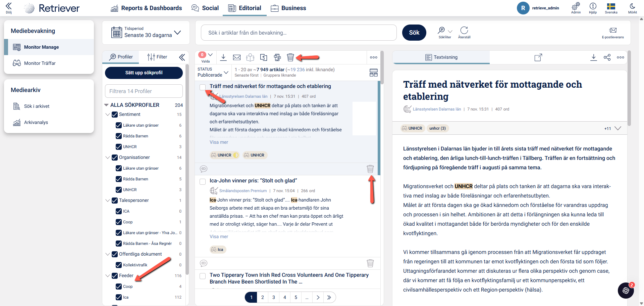
Task: Uncheck the Organisationer group checkbox
Action: click(115, 158)
